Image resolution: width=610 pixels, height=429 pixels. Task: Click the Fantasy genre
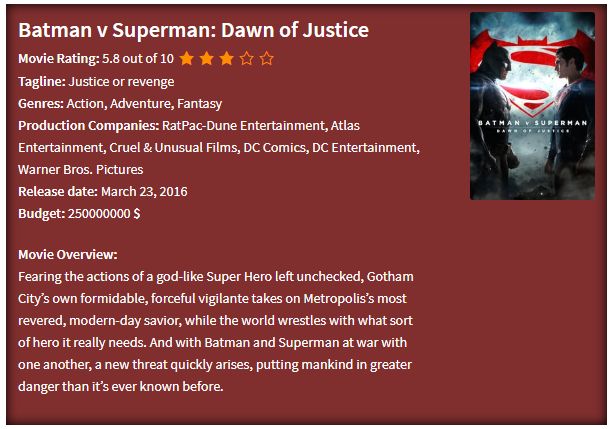coord(200,104)
